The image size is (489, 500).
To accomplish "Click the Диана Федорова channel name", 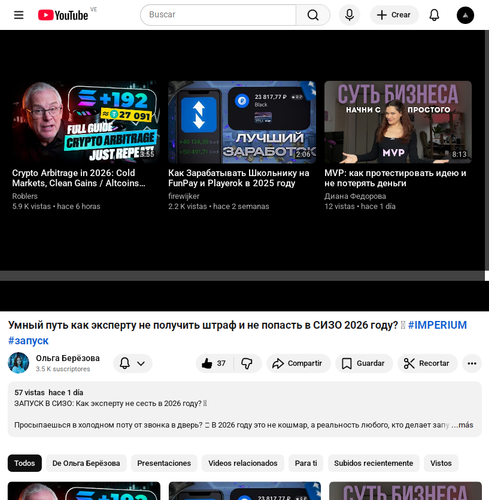I will tap(355, 196).
